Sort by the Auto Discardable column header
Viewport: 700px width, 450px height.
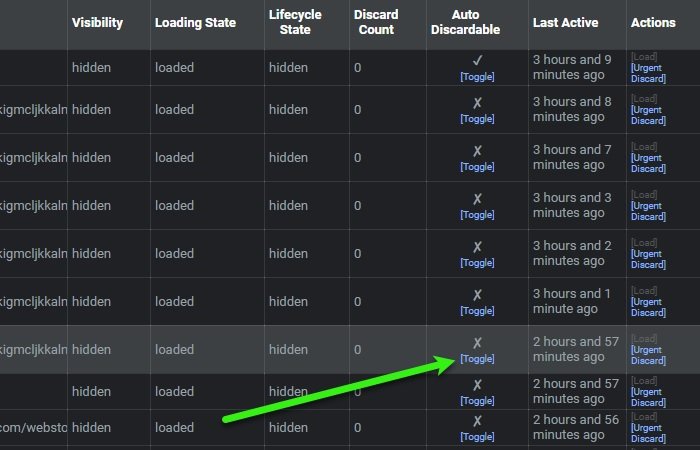[x=477, y=22]
